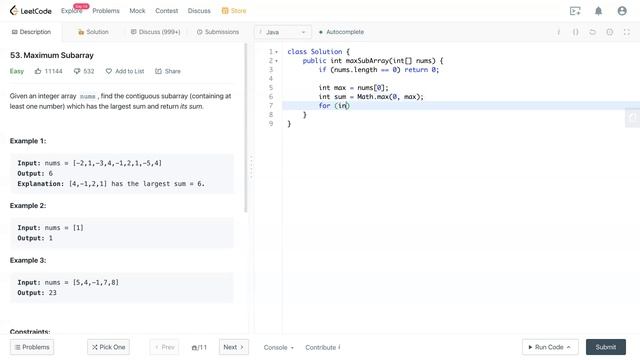Open Problems in the top navigation
Image resolution: width=640 pixels, height=360 pixels.
coord(106,11)
